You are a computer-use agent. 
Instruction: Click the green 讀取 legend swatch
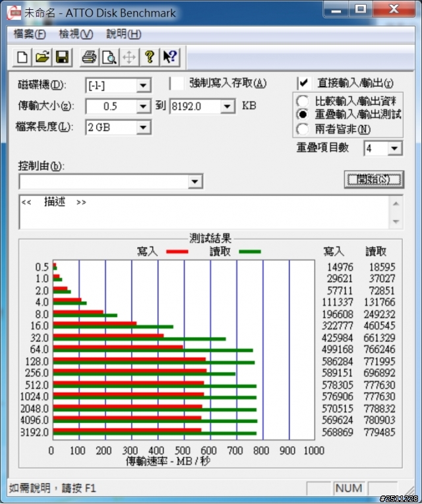click(x=250, y=252)
